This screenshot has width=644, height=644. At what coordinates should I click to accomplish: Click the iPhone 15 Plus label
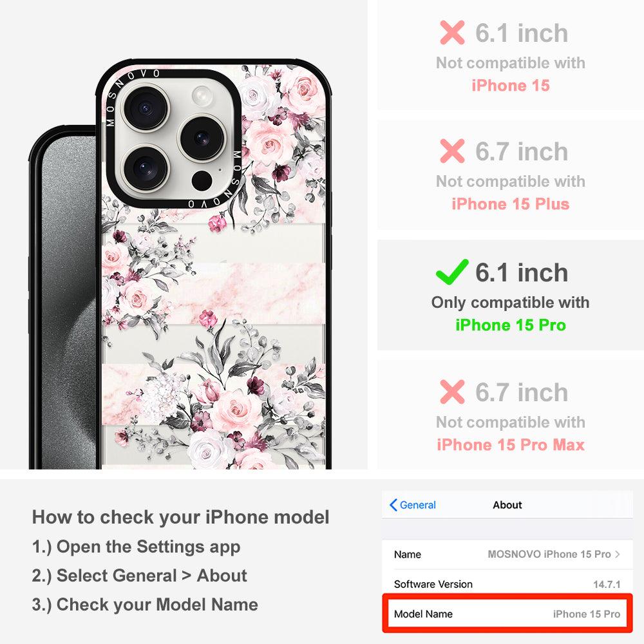coord(511,204)
